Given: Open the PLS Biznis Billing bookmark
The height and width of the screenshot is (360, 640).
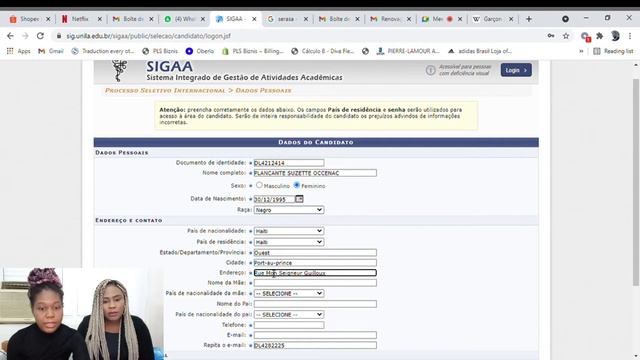Looking at the screenshot, I should pyautogui.click(x=253, y=51).
